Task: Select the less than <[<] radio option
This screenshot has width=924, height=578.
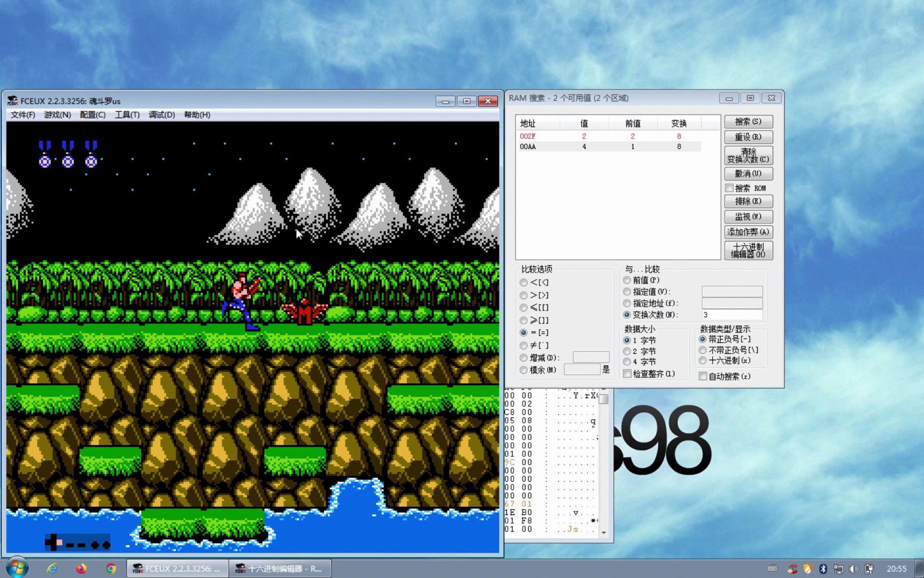Action: 523,283
